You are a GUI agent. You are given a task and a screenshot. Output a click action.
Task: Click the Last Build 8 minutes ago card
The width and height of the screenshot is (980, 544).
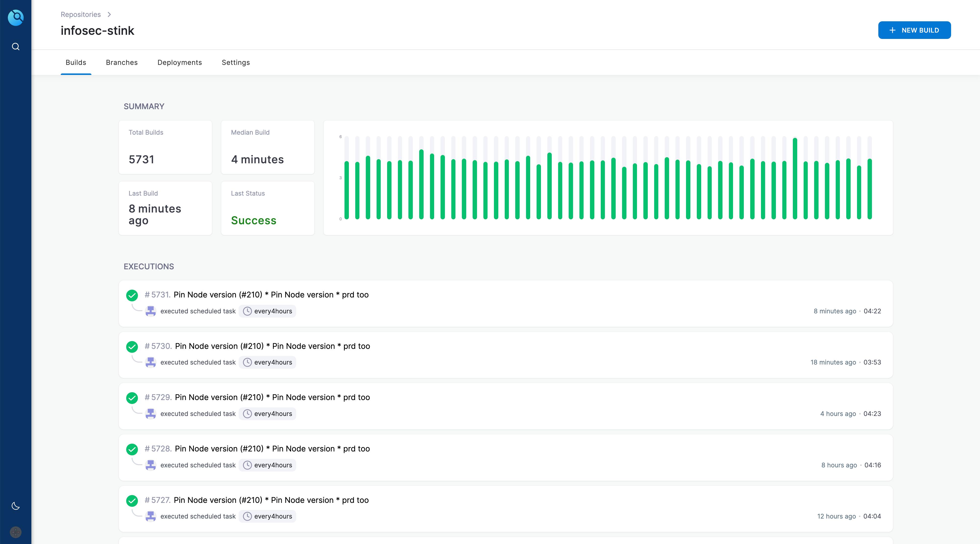click(x=165, y=208)
